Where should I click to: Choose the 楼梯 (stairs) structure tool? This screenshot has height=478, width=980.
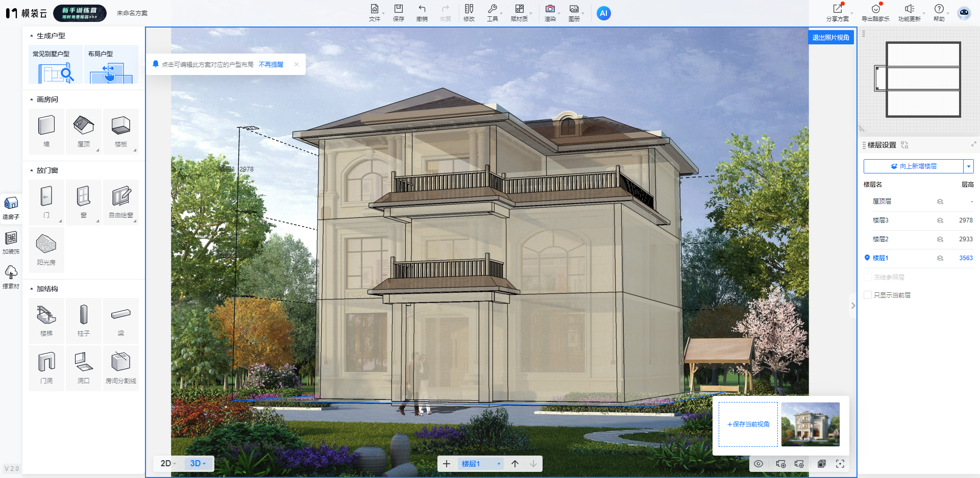coord(46,320)
